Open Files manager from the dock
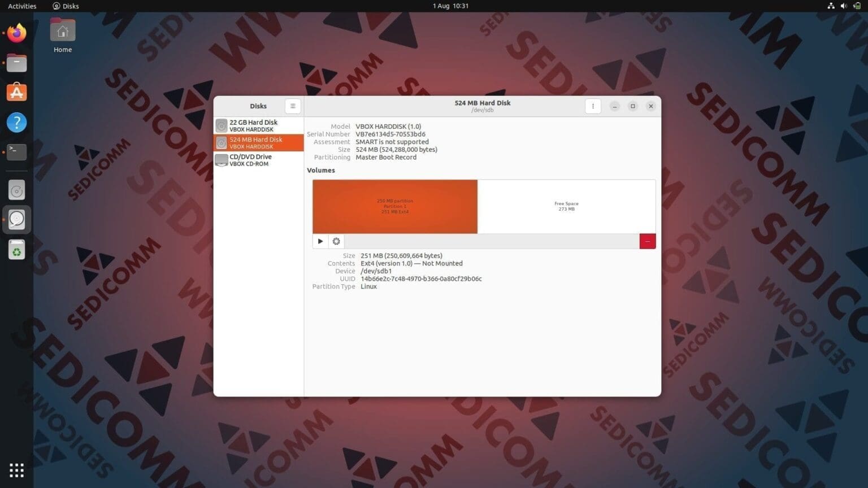Viewport: 868px width, 488px height. 16,63
